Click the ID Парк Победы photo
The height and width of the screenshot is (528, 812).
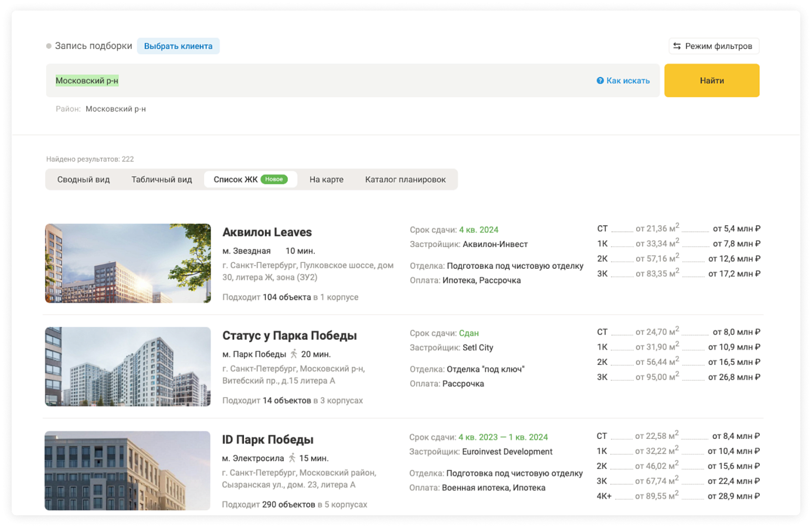pos(127,471)
